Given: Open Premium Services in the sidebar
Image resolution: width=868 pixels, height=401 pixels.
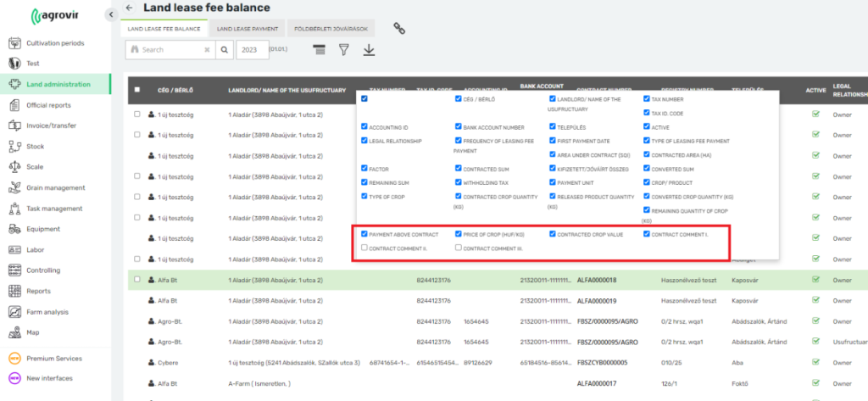Looking at the screenshot, I should pos(54,358).
